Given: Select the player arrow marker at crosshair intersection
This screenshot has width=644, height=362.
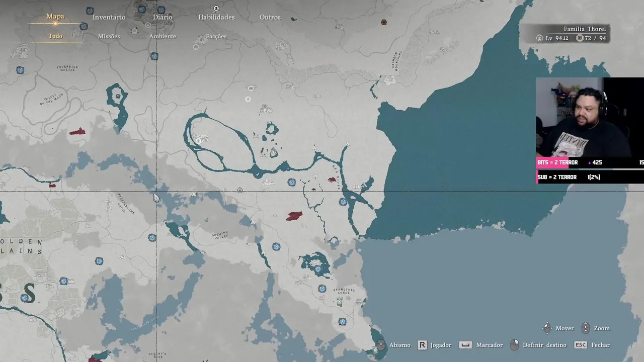Looking at the screenshot, I should click(x=156, y=198).
